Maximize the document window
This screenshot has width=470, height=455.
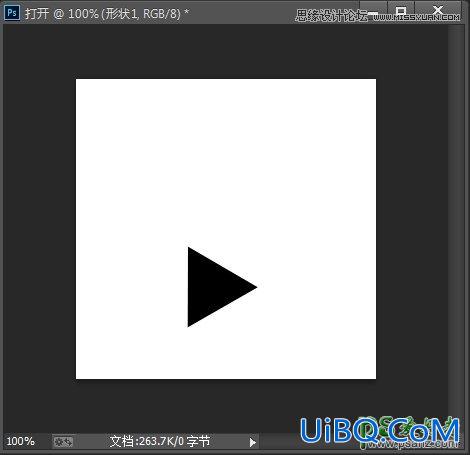coord(401,11)
